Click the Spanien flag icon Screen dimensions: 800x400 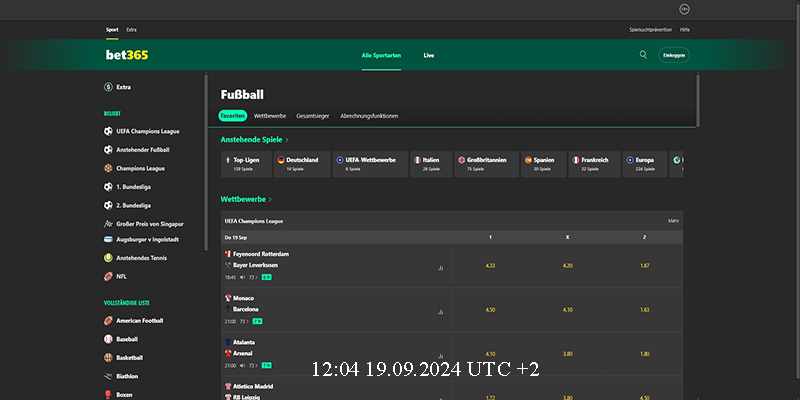[529, 160]
